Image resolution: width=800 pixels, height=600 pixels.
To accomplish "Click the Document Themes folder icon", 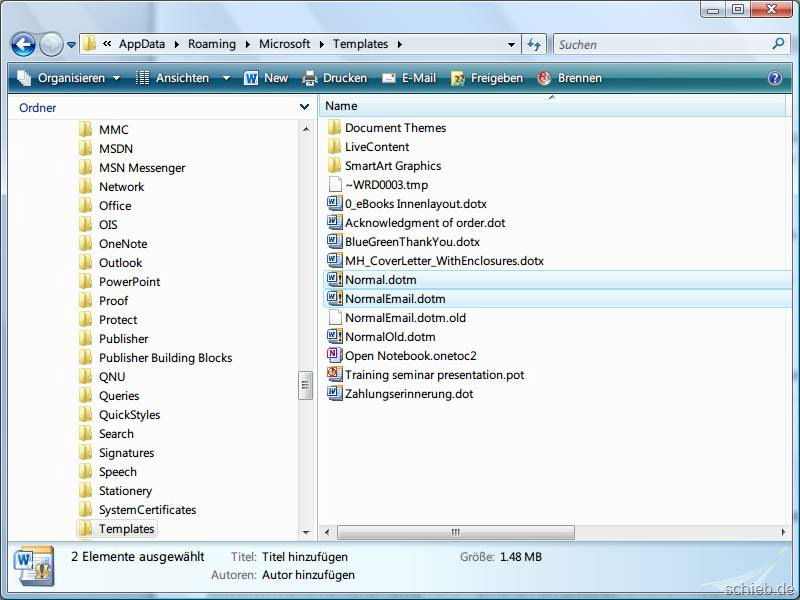I will pyautogui.click(x=334, y=128).
